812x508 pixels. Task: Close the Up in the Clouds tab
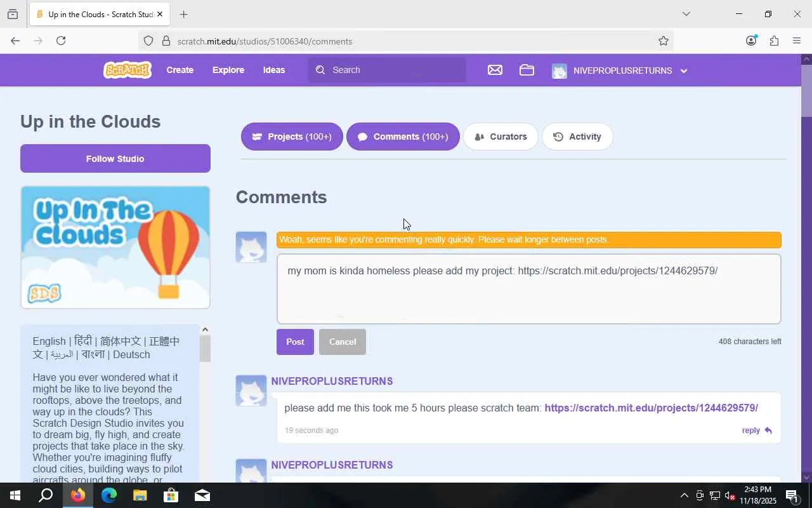160,14
